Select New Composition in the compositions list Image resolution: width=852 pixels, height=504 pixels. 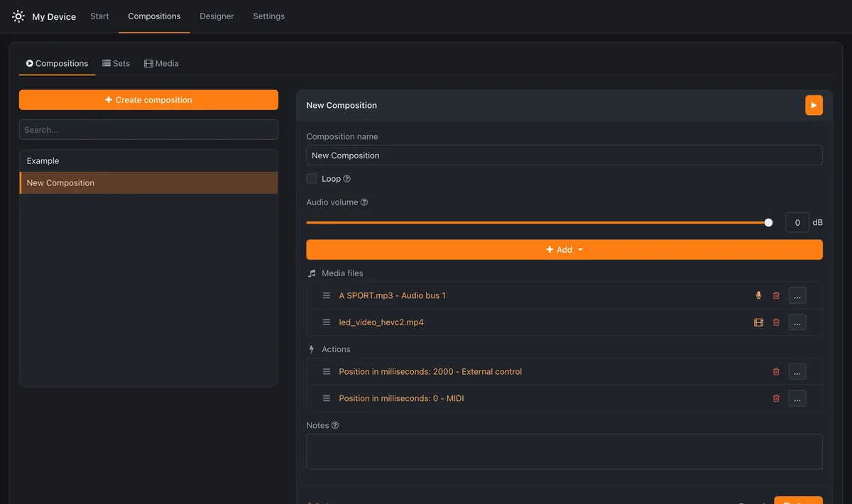(148, 183)
